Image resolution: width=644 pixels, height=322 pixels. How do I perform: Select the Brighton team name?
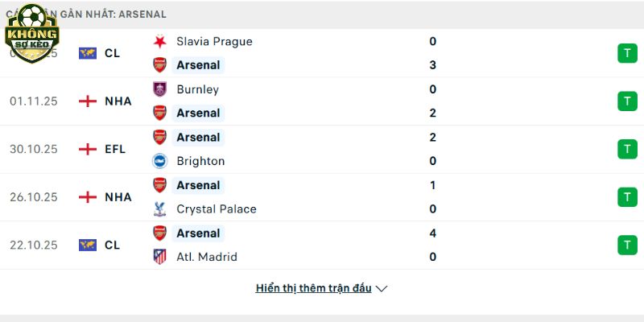[200, 161]
